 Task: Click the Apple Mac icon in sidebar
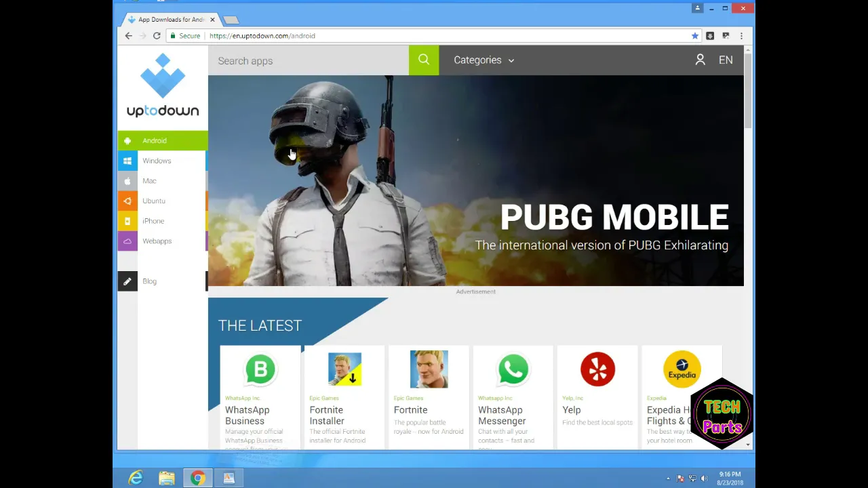click(x=127, y=181)
